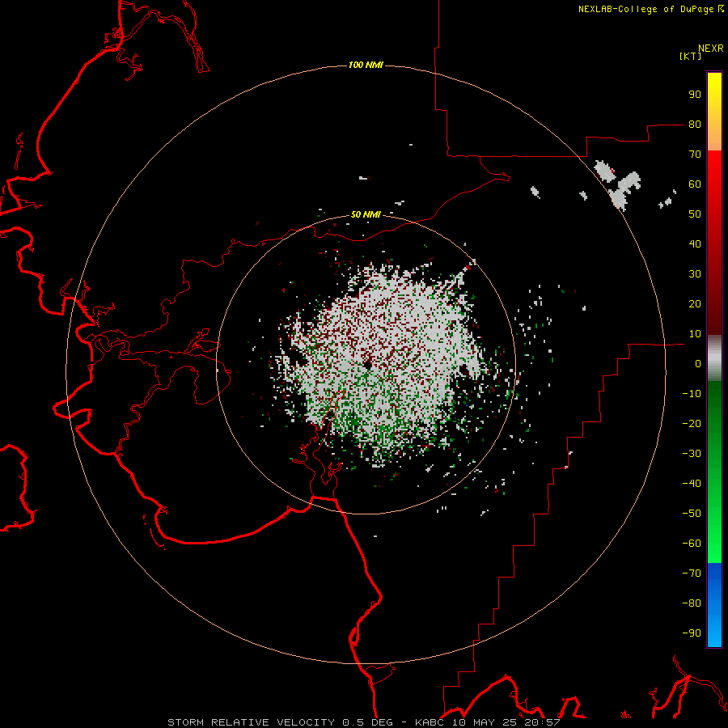Click the 50 NMI range ring label
728x728 pixels.
[366, 214]
